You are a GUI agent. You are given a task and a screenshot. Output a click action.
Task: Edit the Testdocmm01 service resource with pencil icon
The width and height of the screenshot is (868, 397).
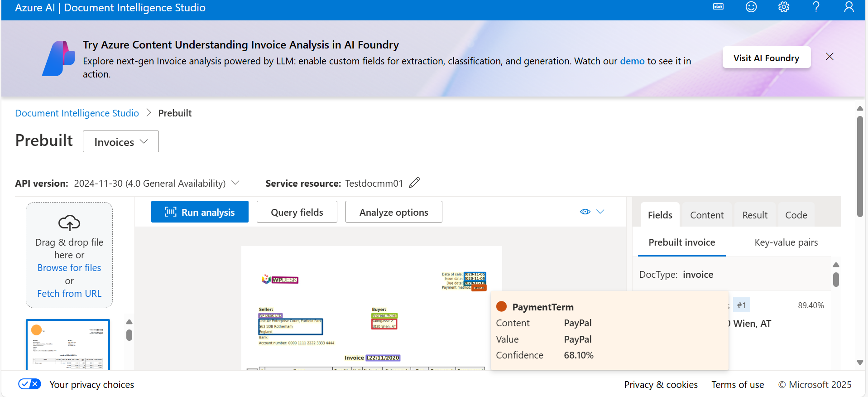click(x=413, y=182)
